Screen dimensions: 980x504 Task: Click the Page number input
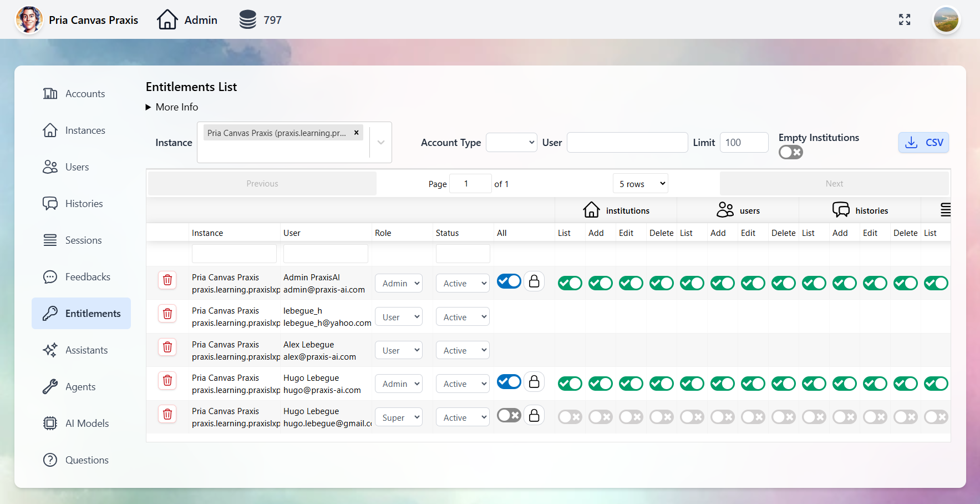470,184
